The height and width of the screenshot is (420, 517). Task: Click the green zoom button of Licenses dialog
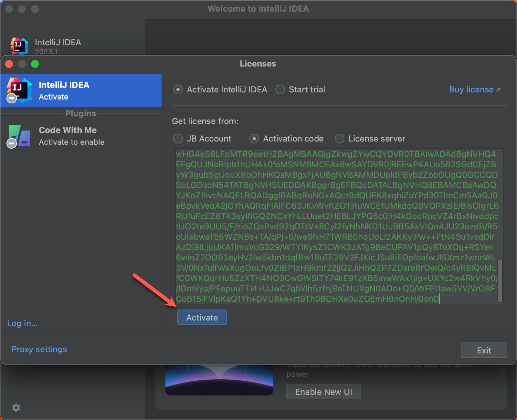(35, 64)
